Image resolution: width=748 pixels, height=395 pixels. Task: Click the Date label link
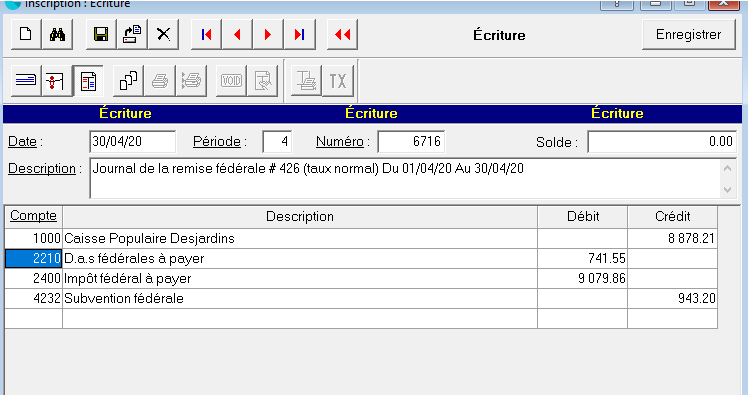click(22, 142)
